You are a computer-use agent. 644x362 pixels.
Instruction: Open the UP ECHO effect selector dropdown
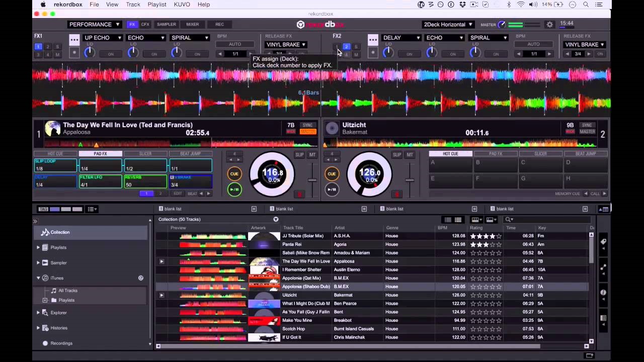click(102, 37)
